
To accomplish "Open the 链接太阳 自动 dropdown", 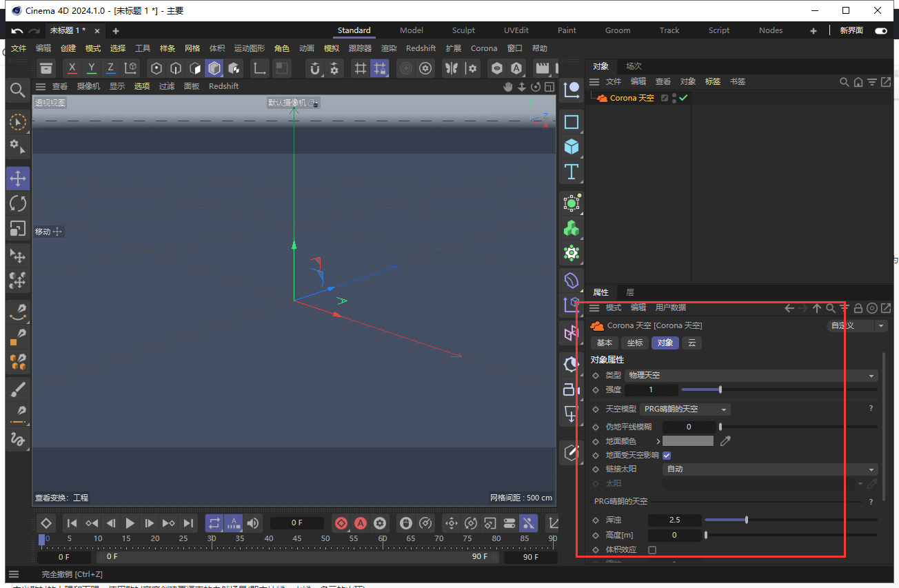I will tap(769, 469).
